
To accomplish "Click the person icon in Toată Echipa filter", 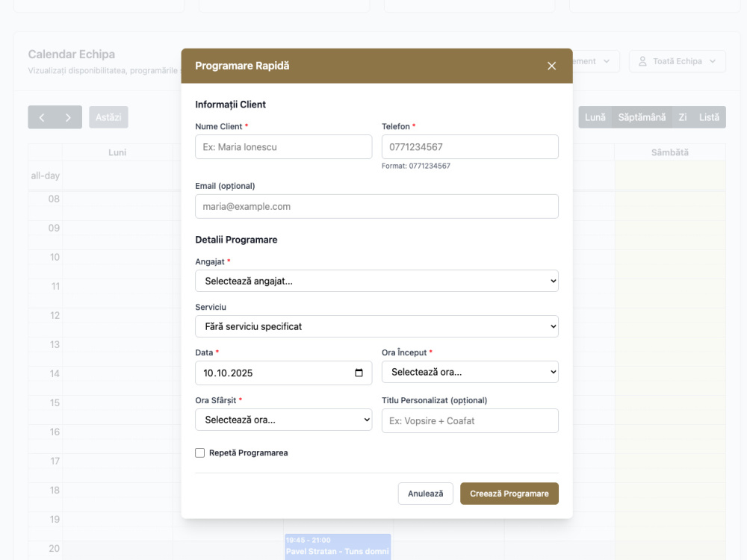I will 642,61.
